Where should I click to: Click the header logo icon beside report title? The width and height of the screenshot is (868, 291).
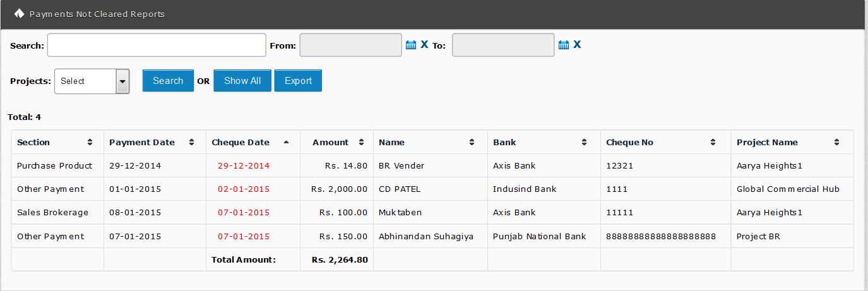(19, 13)
